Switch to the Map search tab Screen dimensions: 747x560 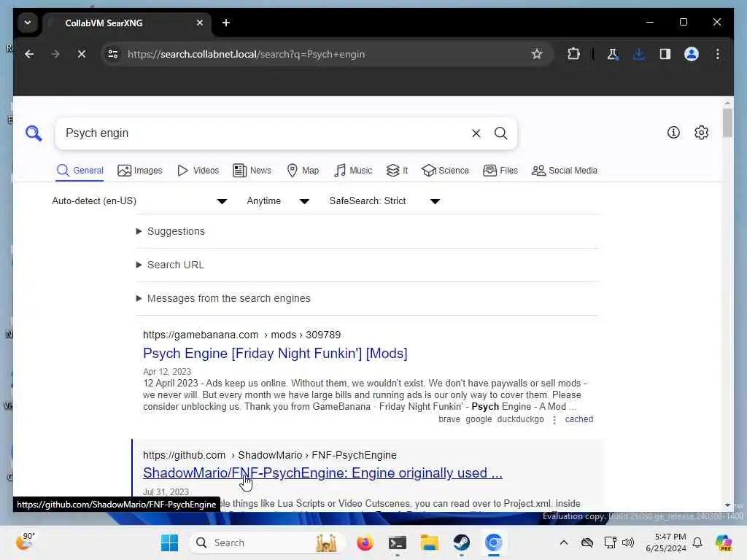click(303, 171)
